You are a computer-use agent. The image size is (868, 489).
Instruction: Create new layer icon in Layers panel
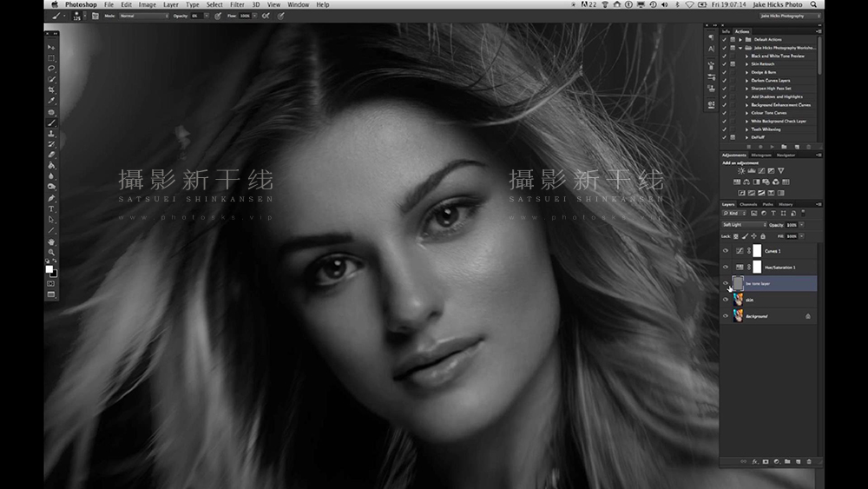coord(799,461)
